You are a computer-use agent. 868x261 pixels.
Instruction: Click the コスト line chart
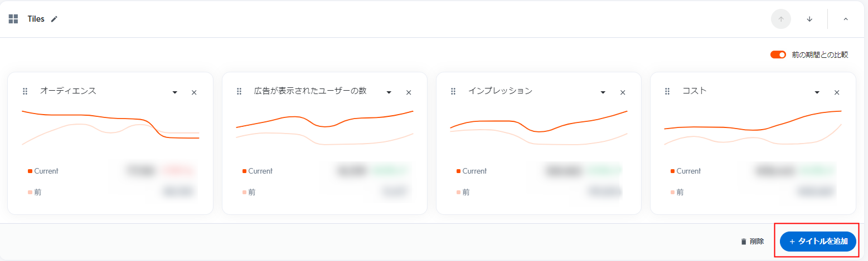(x=753, y=129)
